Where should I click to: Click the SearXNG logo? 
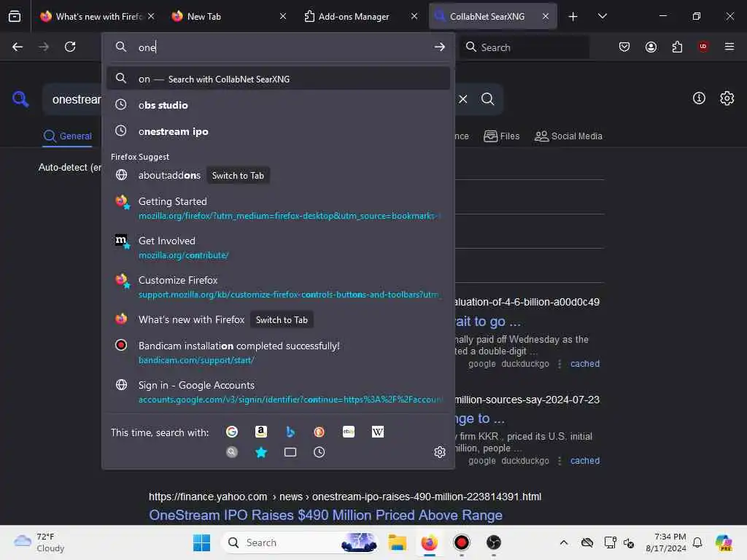(20, 99)
